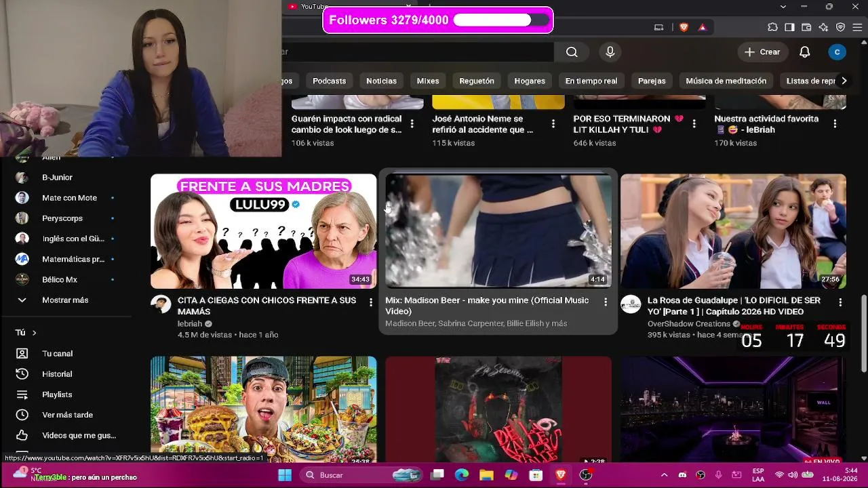Open Playlists in the sidebar

[x=57, y=394]
